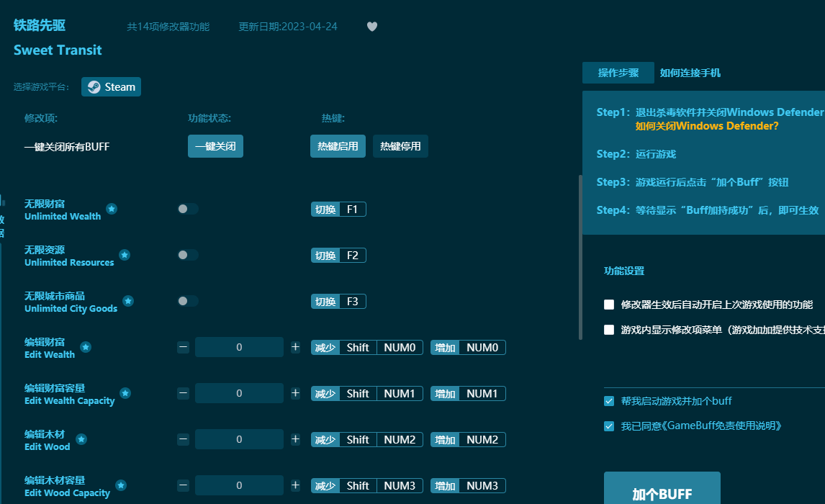Click the star icon beside Edit Wealth Capacity

coord(125,393)
